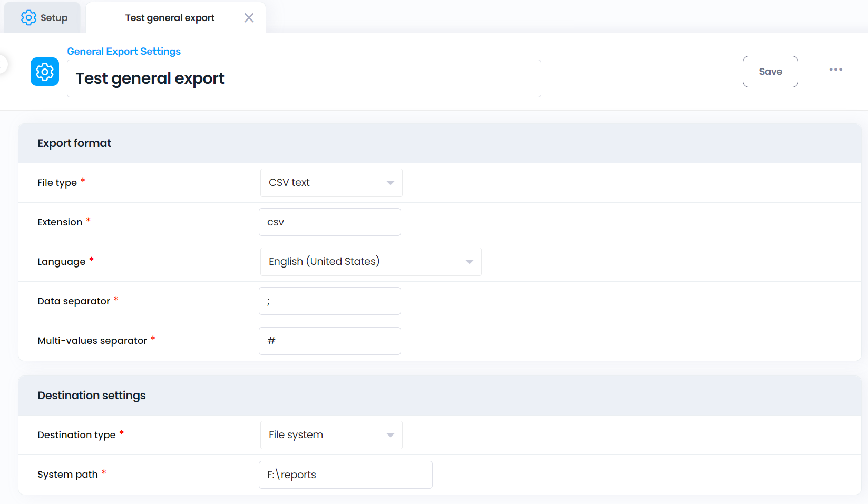The width and height of the screenshot is (868, 504).
Task: Click the Setup gear icon in tab bar
Action: (28, 18)
